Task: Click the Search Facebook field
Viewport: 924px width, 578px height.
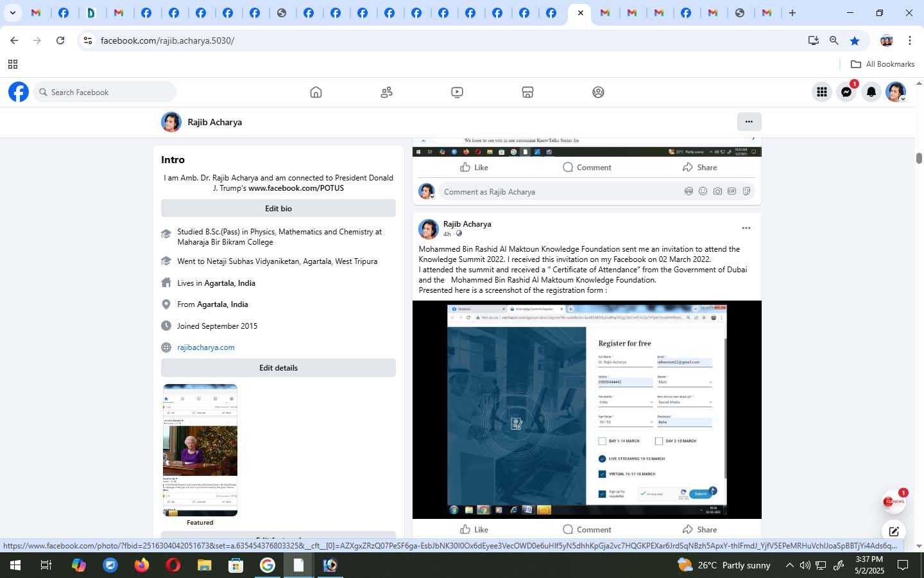Action: [x=105, y=92]
